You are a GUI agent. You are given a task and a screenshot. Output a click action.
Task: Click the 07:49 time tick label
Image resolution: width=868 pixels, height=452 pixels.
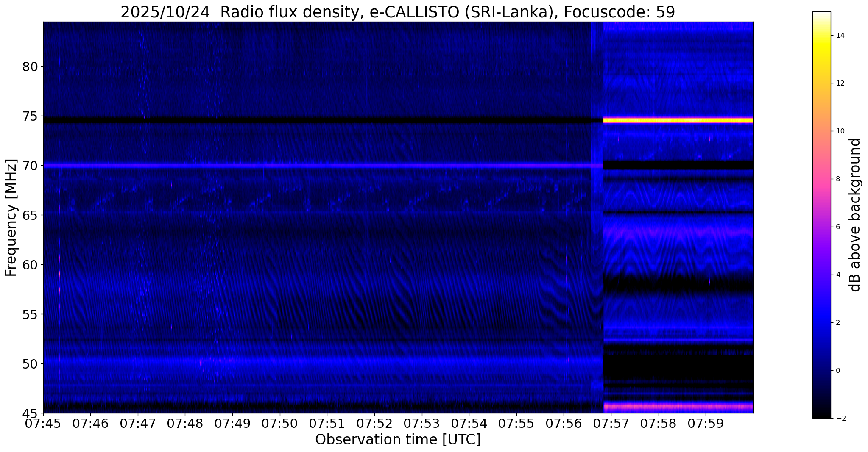coord(232,424)
